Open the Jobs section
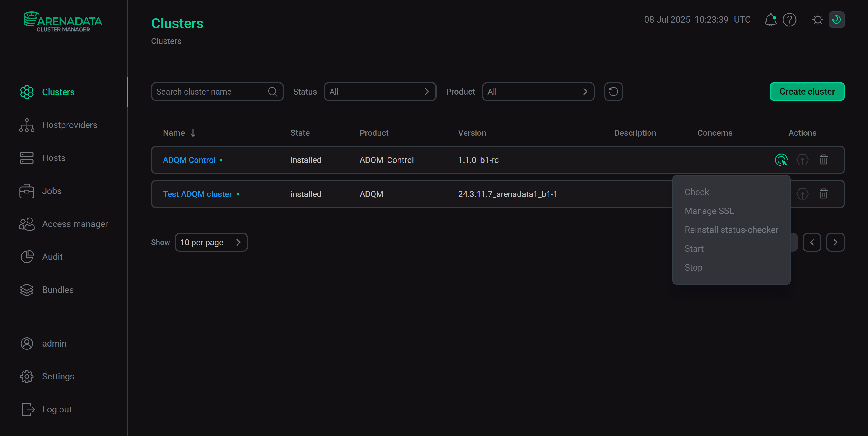 pyautogui.click(x=52, y=190)
